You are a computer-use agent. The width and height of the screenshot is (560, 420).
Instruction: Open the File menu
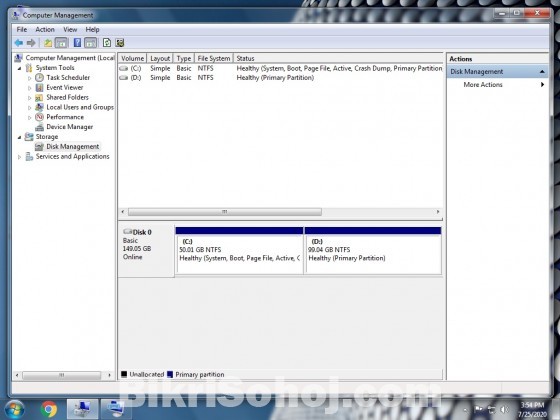click(22, 30)
